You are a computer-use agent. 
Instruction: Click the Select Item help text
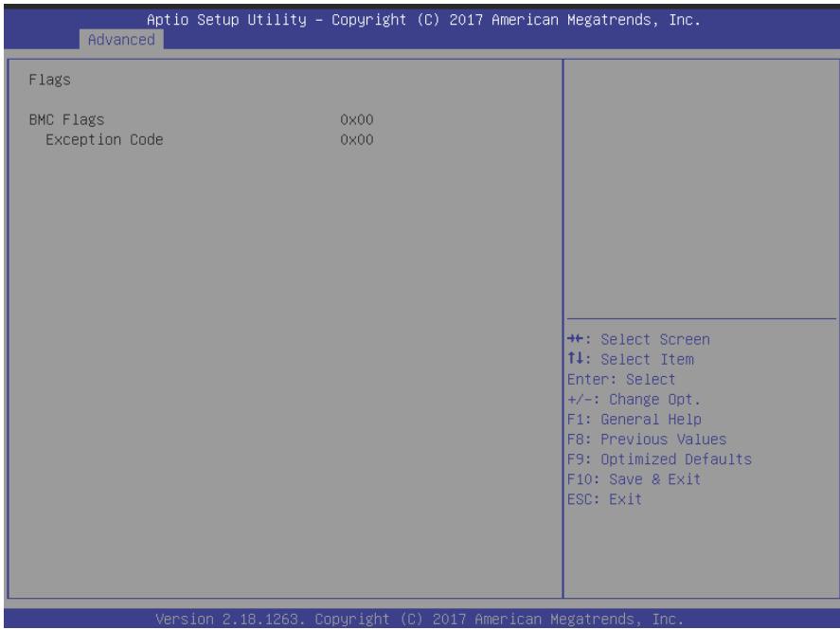pos(647,359)
